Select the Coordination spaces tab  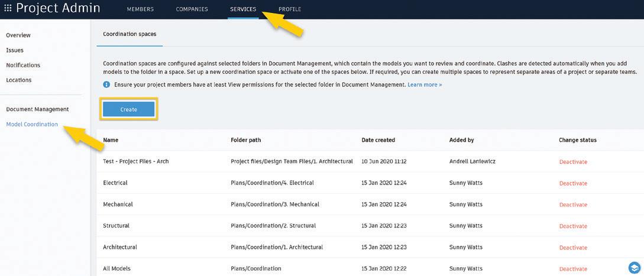(x=130, y=34)
